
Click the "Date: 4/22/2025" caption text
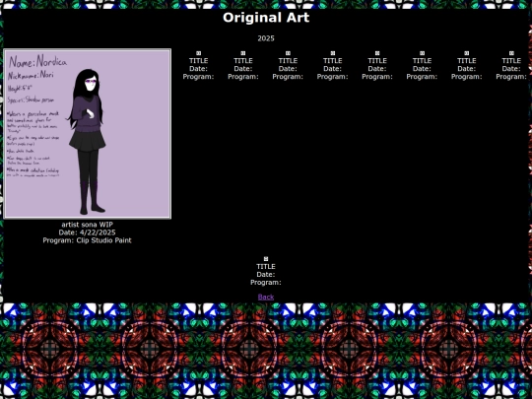coord(88,233)
